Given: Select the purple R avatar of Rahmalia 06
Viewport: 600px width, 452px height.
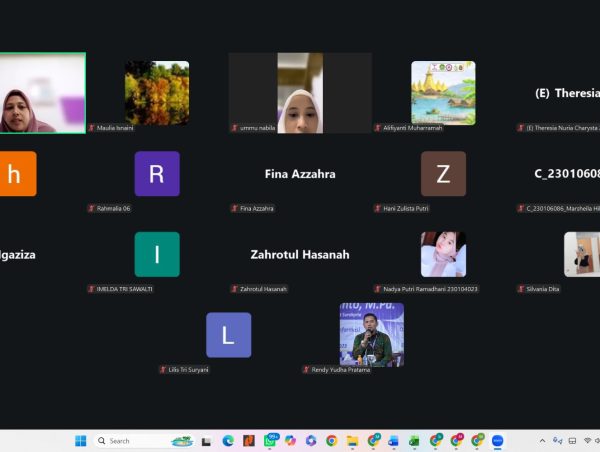Looking at the screenshot, I should pos(157,174).
